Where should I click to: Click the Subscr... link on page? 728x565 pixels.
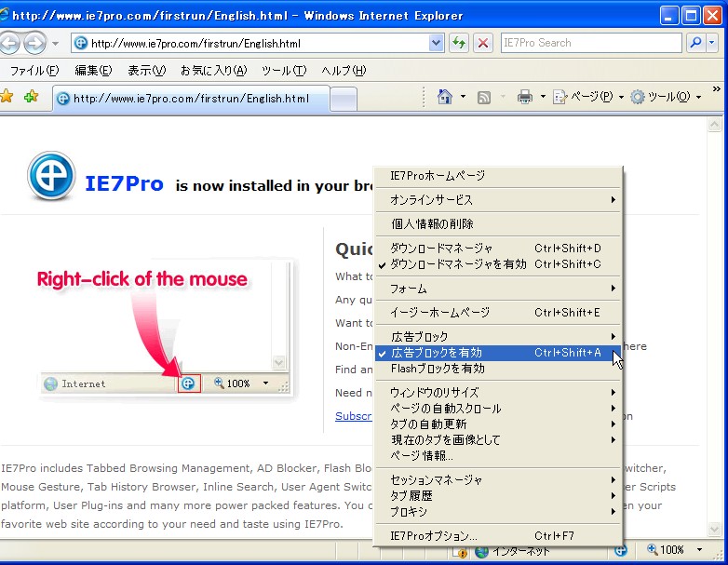pos(354,416)
